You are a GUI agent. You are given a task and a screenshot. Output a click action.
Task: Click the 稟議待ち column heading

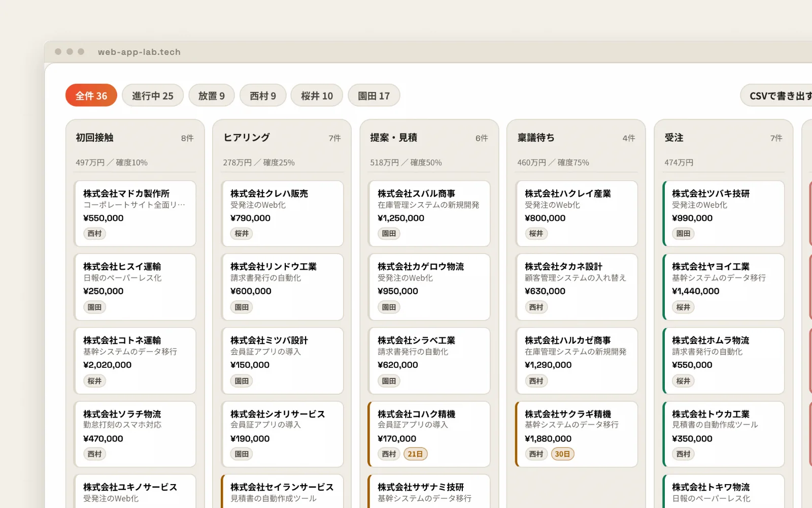click(x=536, y=138)
